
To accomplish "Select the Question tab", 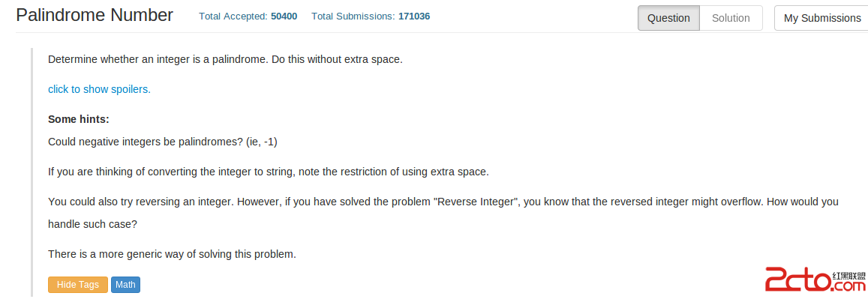I will click(x=668, y=18).
